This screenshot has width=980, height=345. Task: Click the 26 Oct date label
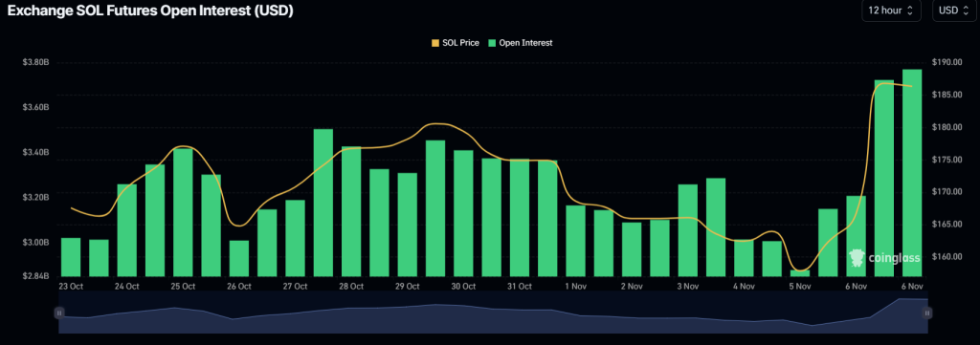tap(238, 287)
